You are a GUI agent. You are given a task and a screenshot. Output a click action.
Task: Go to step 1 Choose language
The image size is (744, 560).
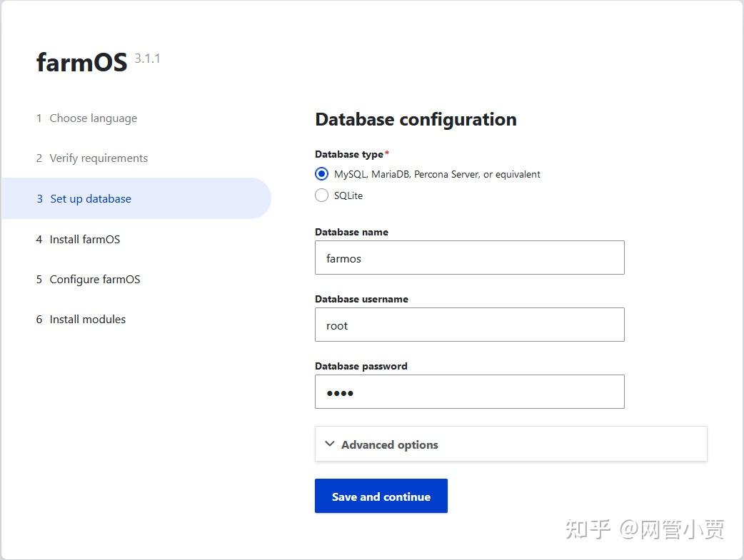point(86,118)
